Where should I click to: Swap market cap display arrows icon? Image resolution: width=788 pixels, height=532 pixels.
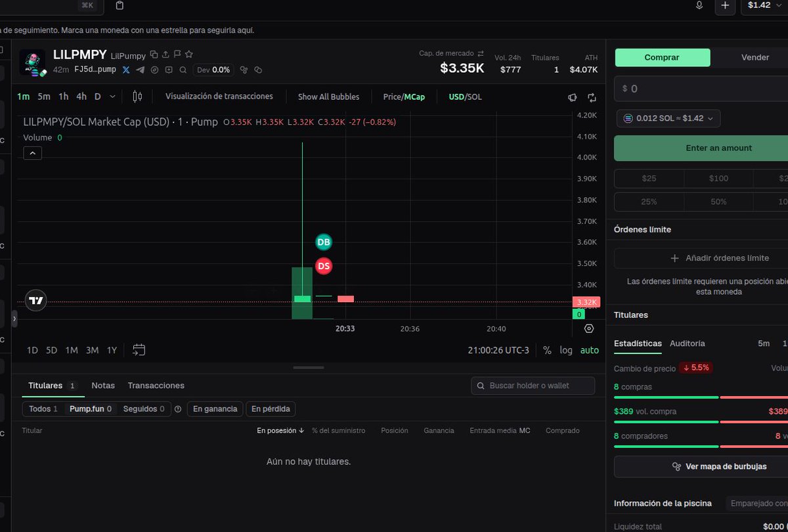[x=480, y=54]
